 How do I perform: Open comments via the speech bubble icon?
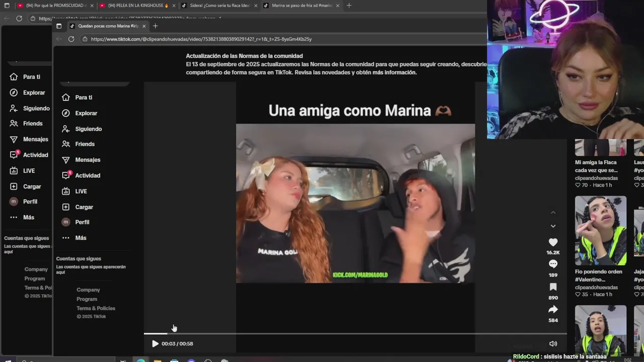point(553,264)
